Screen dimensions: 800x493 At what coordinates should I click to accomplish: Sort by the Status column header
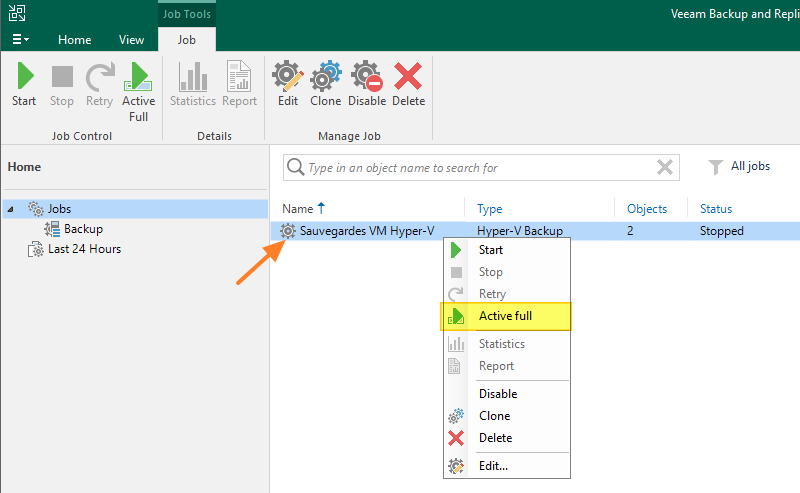pyautogui.click(x=716, y=209)
